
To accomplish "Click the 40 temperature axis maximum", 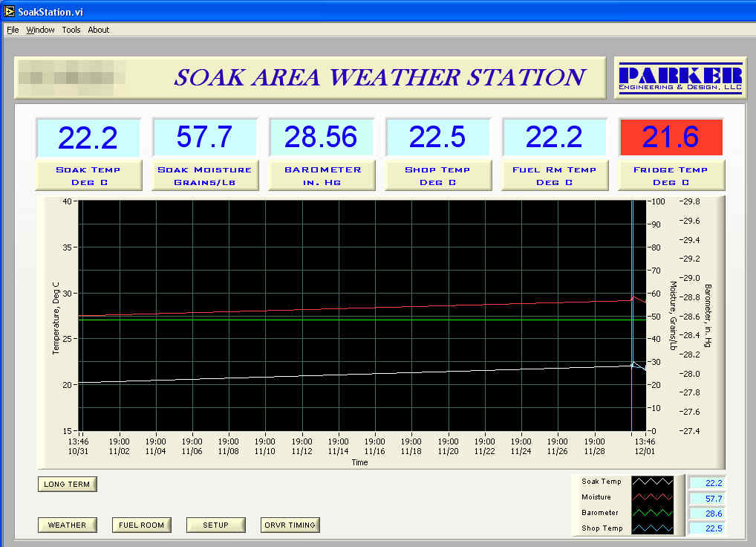I will [x=67, y=201].
